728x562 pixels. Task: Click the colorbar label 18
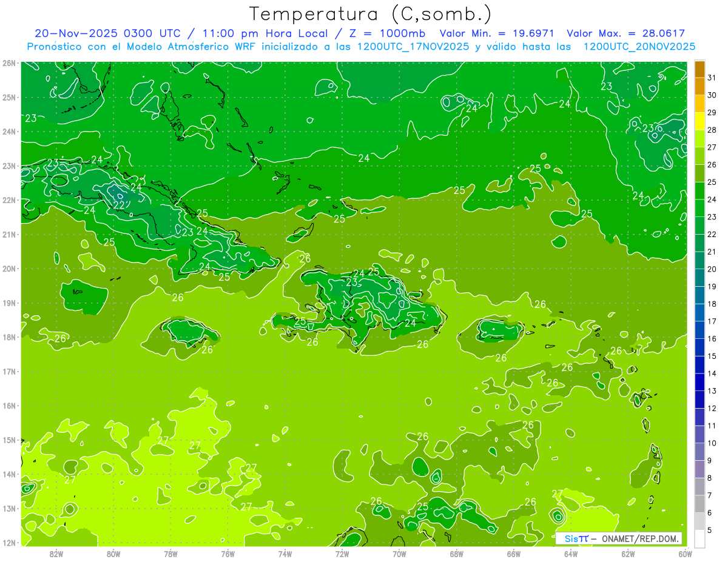tap(712, 304)
